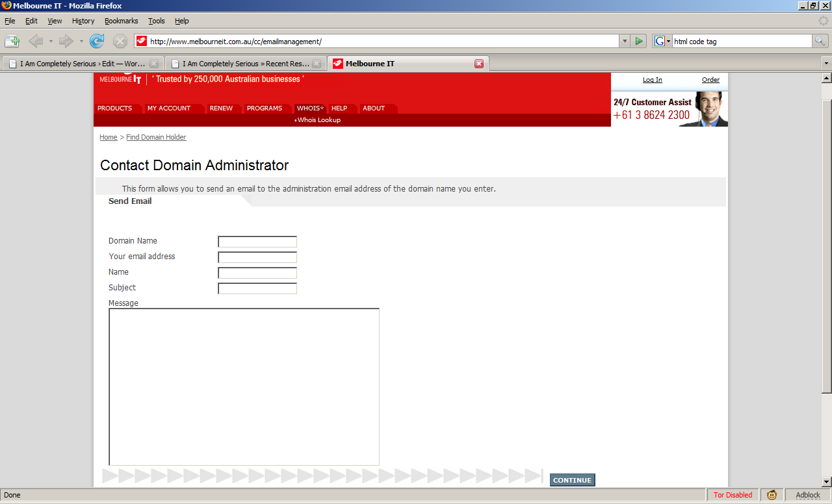Open the Google search engine dropdown
The image size is (832, 504).
click(x=662, y=41)
